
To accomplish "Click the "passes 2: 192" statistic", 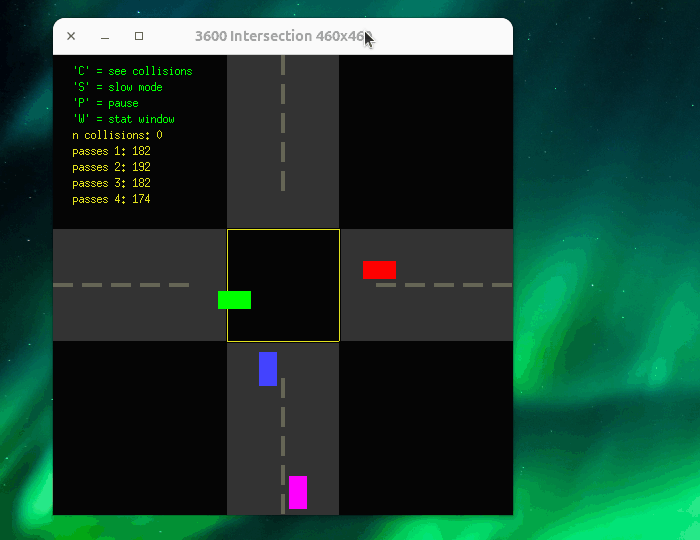I will [111, 167].
